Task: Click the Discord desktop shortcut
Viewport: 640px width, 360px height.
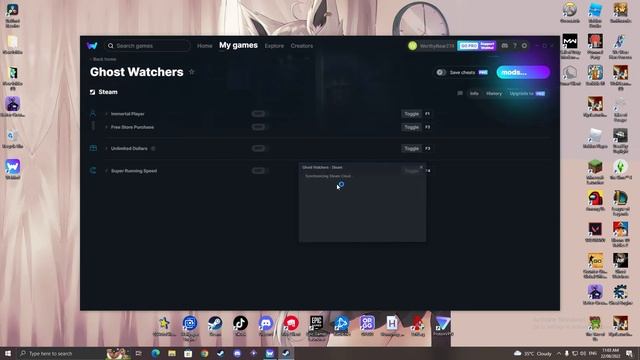Action: 266,325
